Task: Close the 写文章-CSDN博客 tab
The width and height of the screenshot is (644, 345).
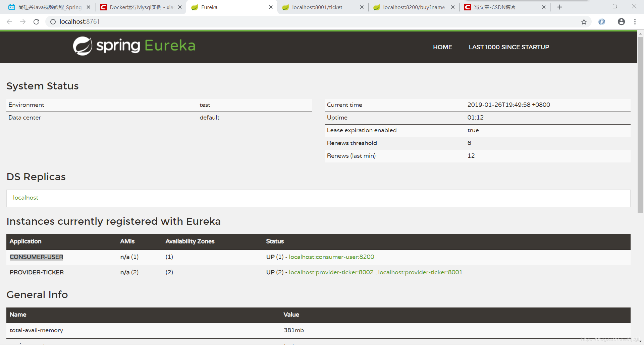Action: tap(544, 7)
